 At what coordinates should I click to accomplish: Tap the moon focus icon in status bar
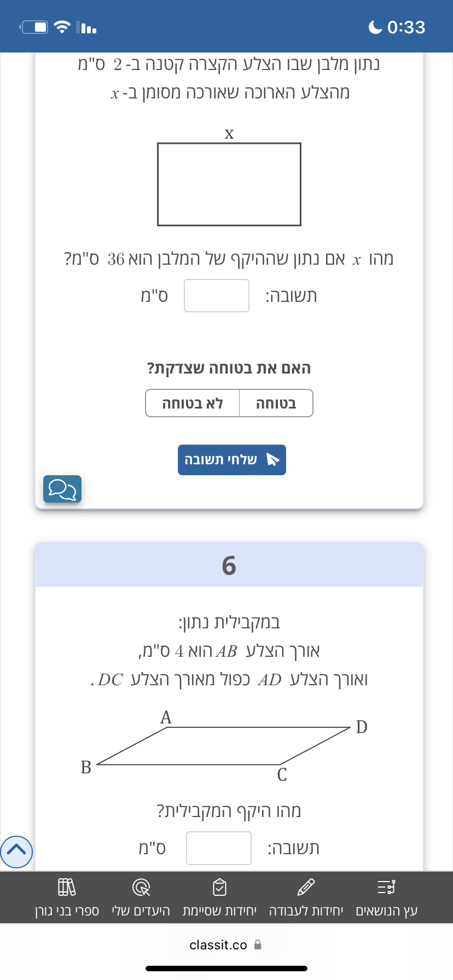[x=375, y=27]
